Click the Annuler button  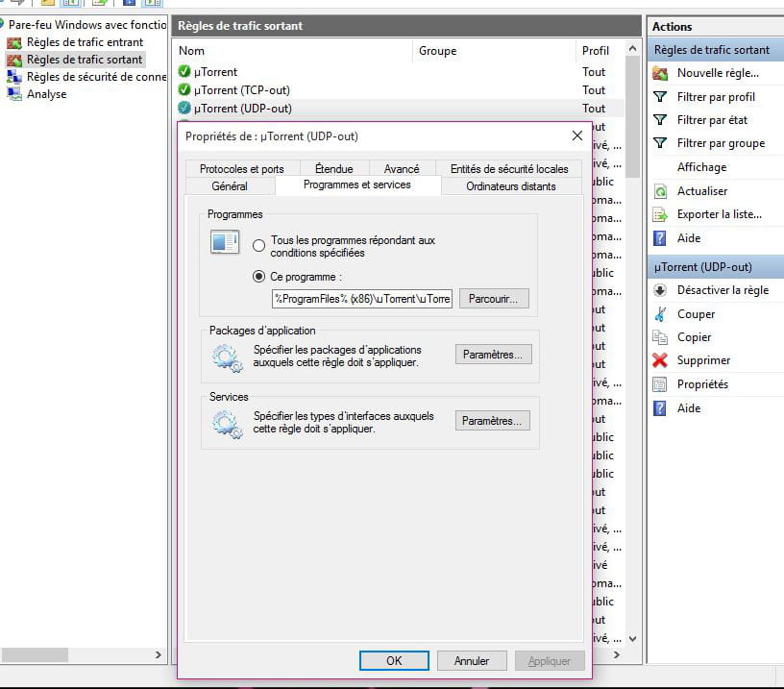[x=472, y=661]
